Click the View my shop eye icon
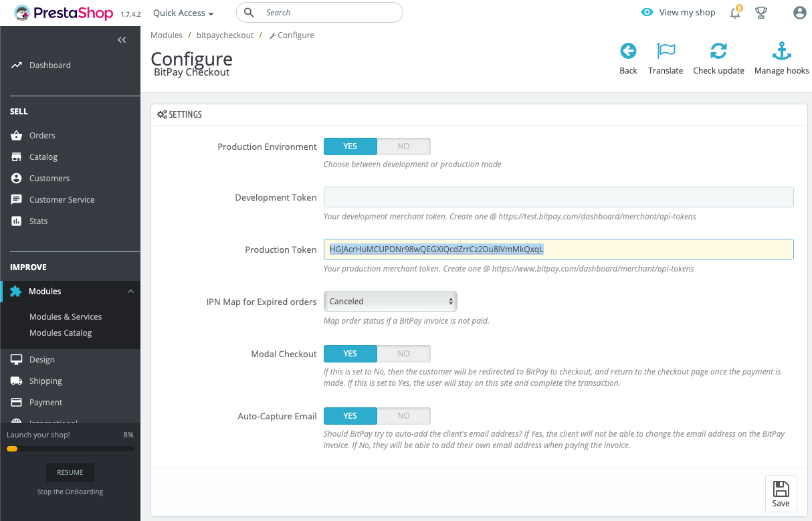Screen dimensions: 812x521 tap(647, 13)
